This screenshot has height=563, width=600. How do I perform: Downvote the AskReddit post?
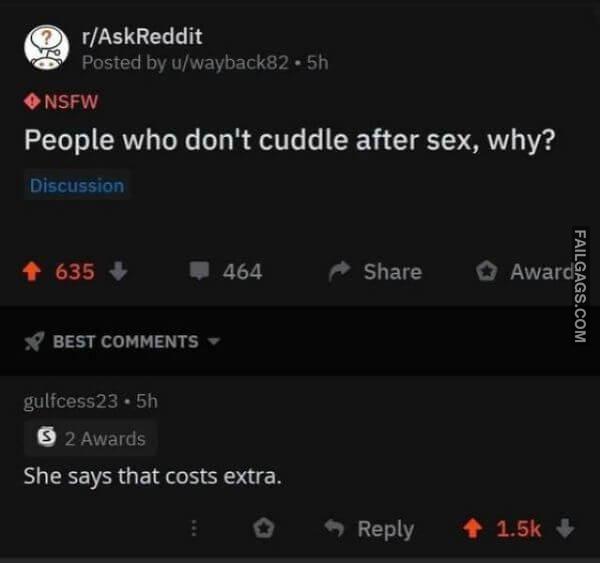(118, 271)
